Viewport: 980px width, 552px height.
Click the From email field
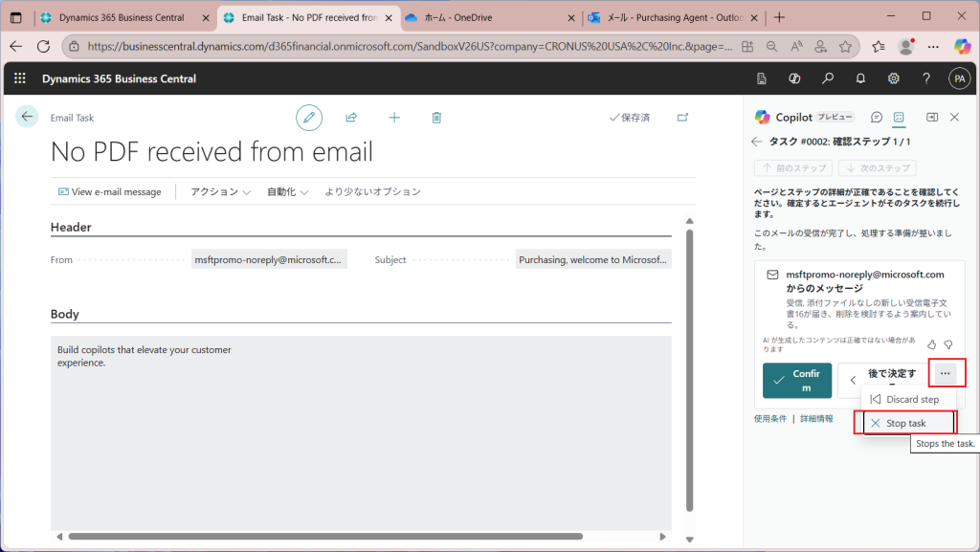[x=269, y=260]
